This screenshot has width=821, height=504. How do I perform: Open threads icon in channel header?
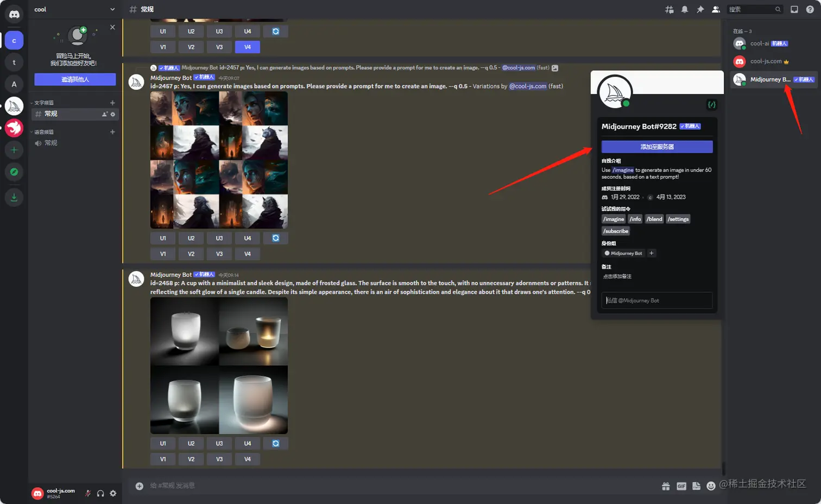(x=669, y=9)
